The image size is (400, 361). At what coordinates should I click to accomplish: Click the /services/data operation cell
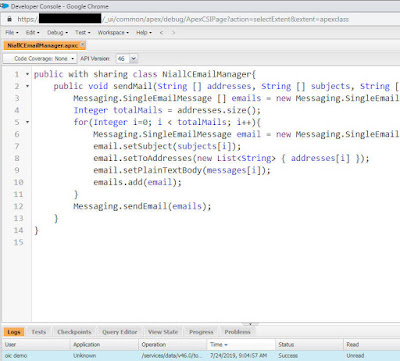172,356
